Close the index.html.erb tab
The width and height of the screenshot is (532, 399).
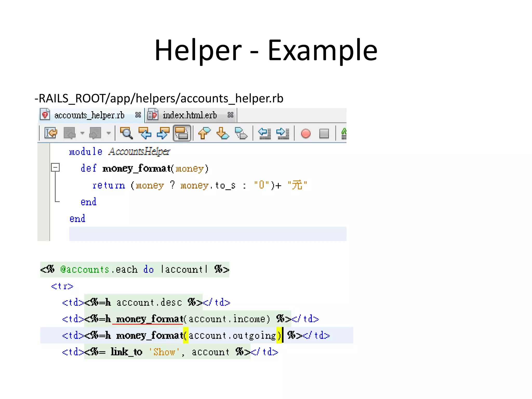pos(230,115)
